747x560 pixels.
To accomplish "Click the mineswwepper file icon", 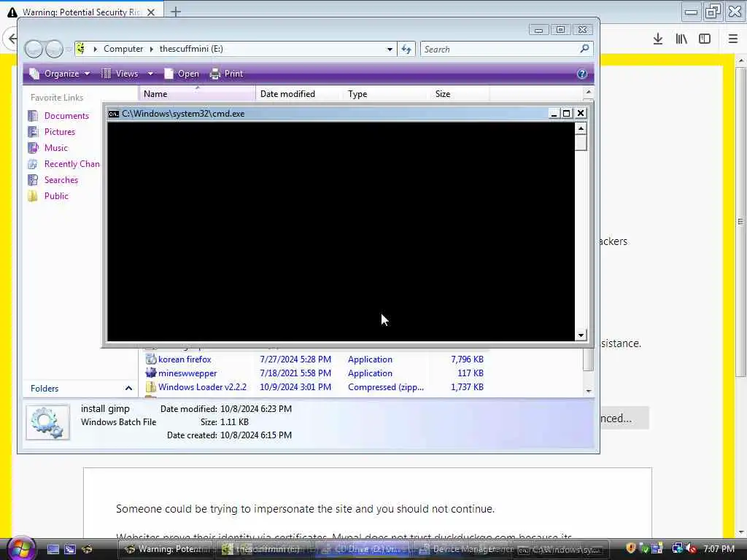I will pos(150,373).
